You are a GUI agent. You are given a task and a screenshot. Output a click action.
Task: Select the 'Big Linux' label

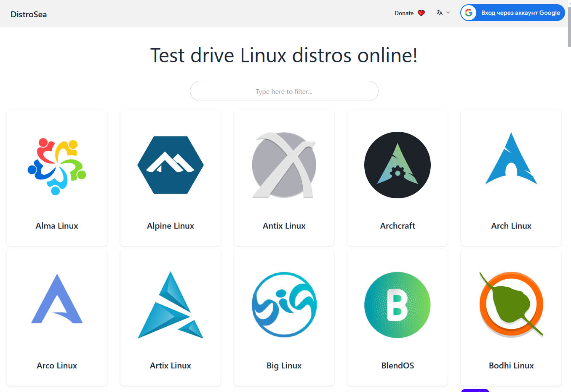click(x=284, y=366)
